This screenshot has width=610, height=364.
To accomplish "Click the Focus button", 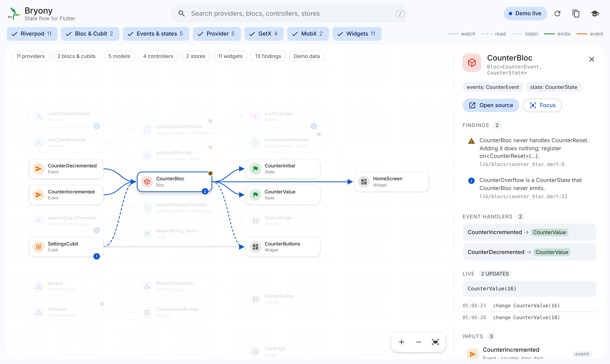I will (x=542, y=105).
